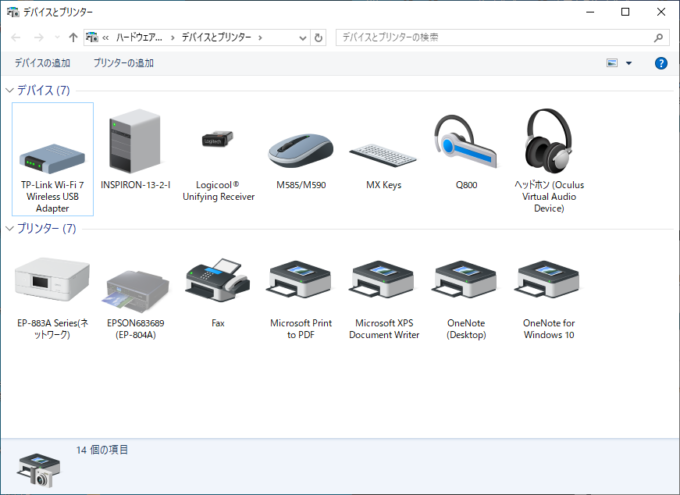Viewport: 680px width, 495px height.
Task: Select the EP-883A Series network printer icon
Action: click(52, 279)
